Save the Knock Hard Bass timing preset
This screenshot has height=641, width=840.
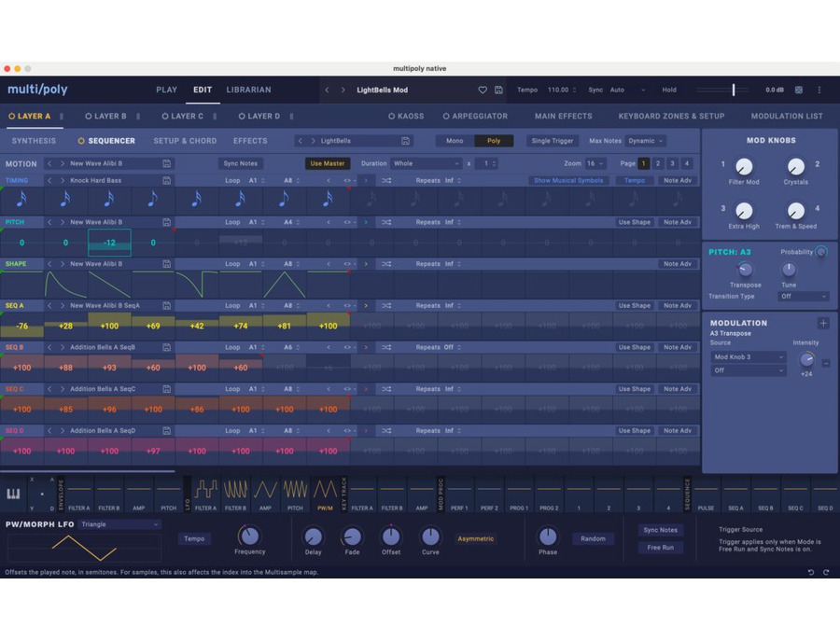[167, 180]
